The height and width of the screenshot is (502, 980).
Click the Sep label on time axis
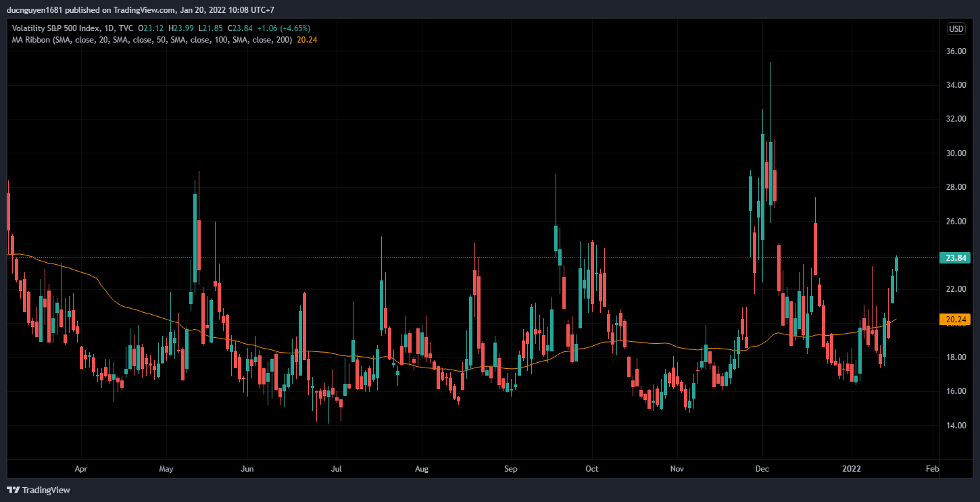(x=511, y=468)
